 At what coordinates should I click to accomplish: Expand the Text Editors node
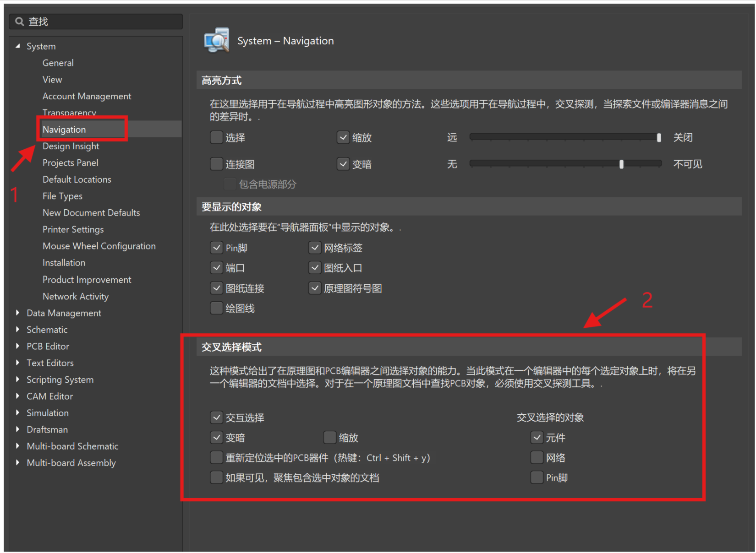(18, 363)
